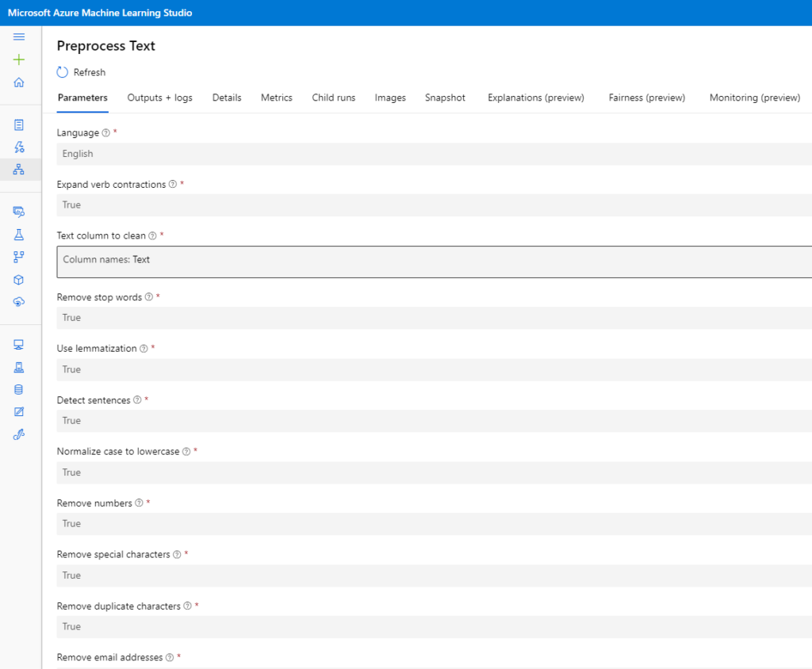The height and width of the screenshot is (669, 812).
Task: Click help icon beside Remove numbers
Action: (139, 503)
